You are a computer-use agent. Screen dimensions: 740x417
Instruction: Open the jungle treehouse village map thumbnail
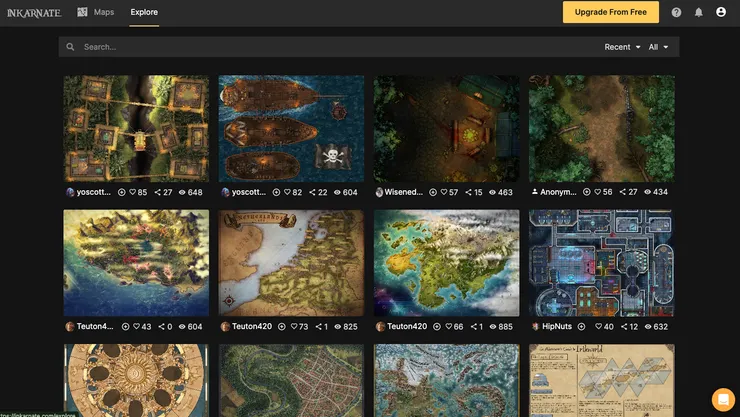pyautogui.click(x=136, y=129)
